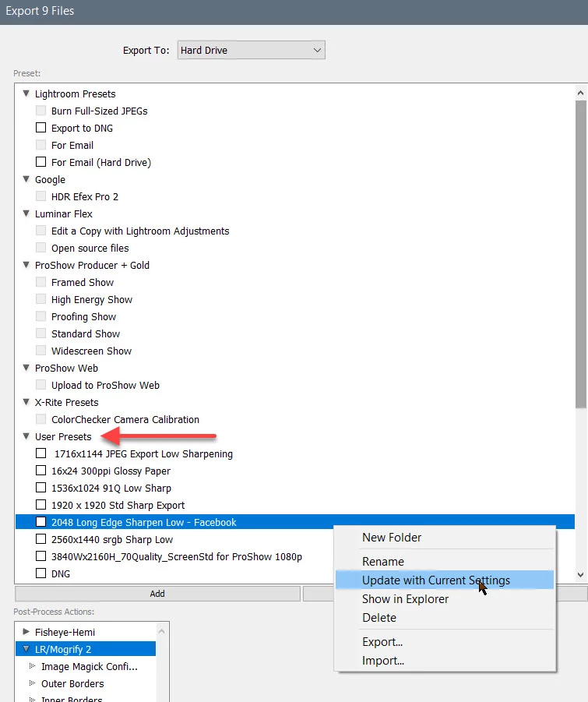Select Edit a Copy with Lightroom Adjustments
This screenshot has width=588, height=702.
point(140,231)
